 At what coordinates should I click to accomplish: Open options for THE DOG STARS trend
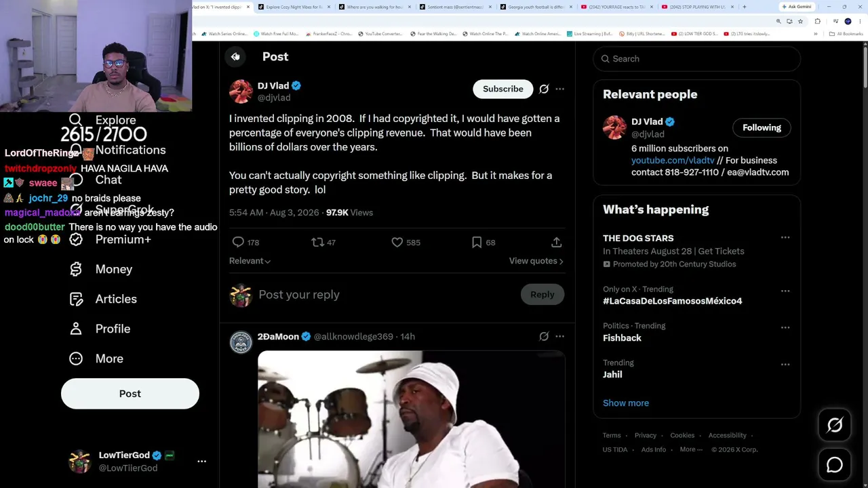pos(785,238)
